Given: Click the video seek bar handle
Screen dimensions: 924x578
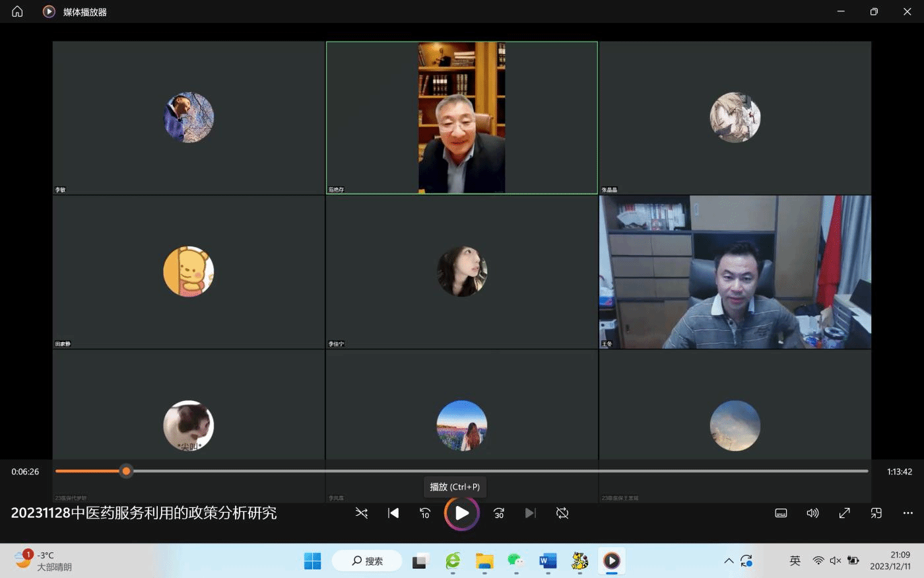Looking at the screenshot, I should point(126,471).
